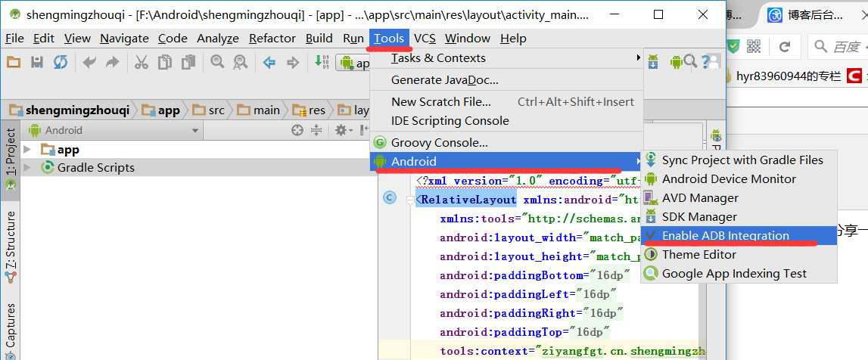Open the Build menu
This screenshot has height=360, width=868.
pyautogui.click(x=319, y=38)
